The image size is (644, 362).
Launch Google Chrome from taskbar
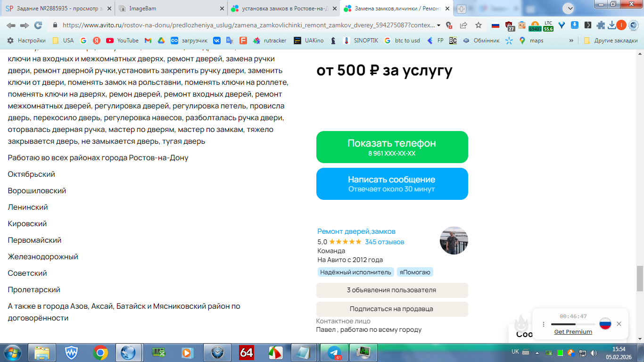(100, 352)
